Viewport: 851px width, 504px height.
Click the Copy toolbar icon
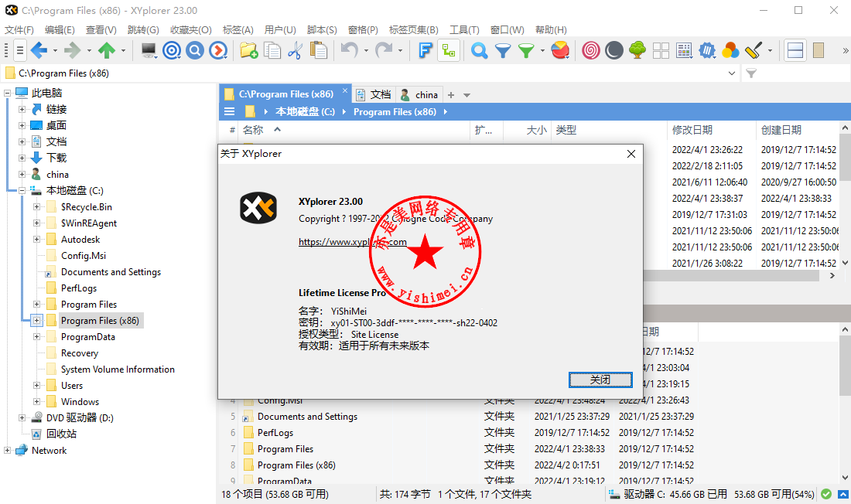tap(272, 51)
